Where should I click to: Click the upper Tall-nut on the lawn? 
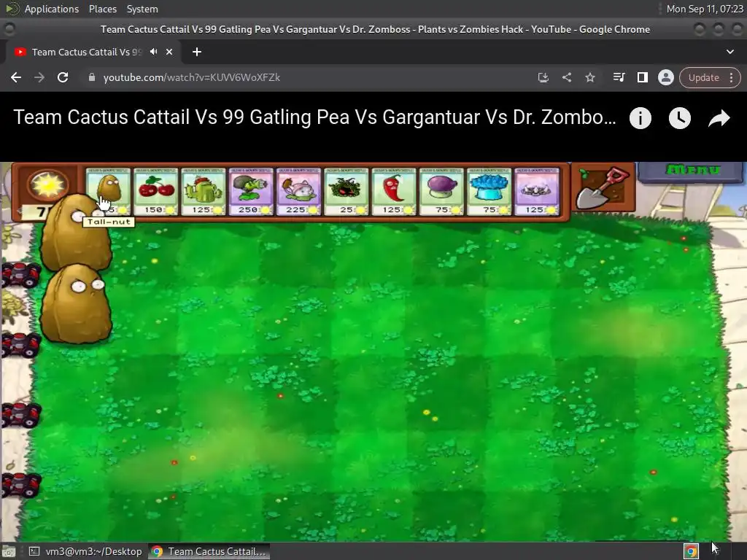pyautogui.click(x=75, y=233)
